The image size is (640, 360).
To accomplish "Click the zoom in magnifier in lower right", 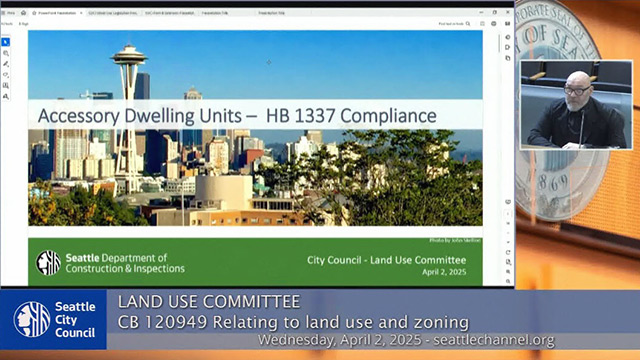I will 508,271.
